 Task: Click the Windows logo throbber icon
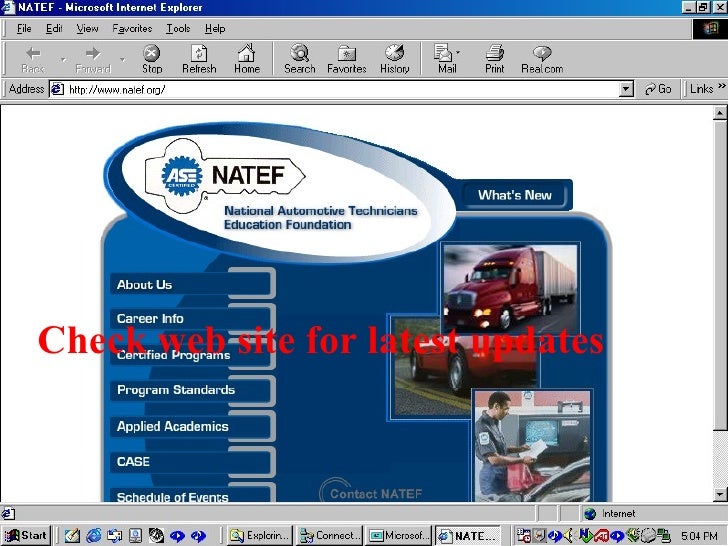(x=710, y=29)
